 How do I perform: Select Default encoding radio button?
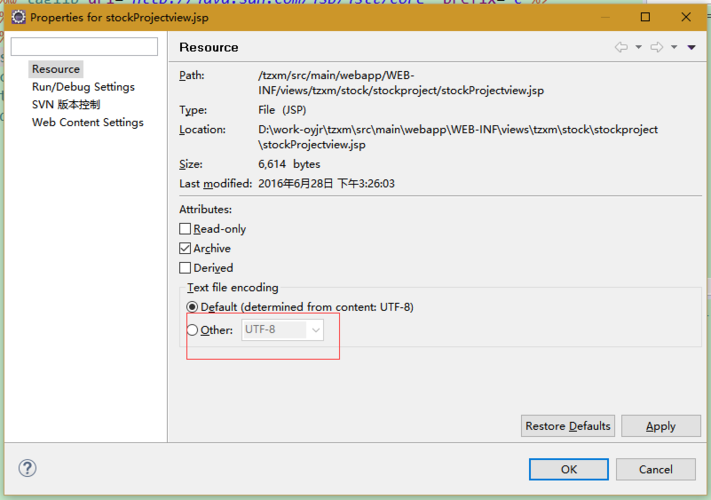coord(192,307)
